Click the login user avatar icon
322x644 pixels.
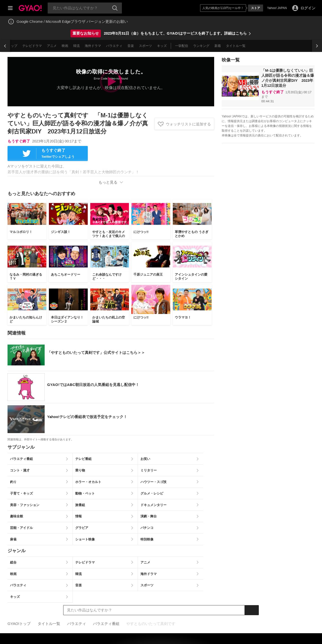[x=295, y=8]
